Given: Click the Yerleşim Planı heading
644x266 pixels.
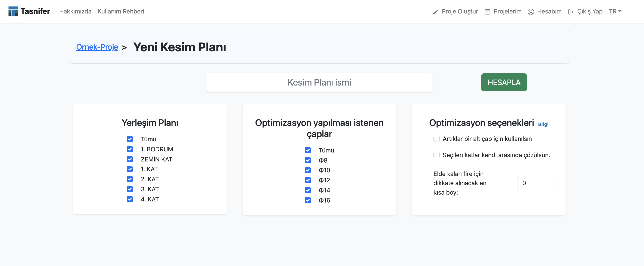Looking at the screenshot, I should (150, 123).
